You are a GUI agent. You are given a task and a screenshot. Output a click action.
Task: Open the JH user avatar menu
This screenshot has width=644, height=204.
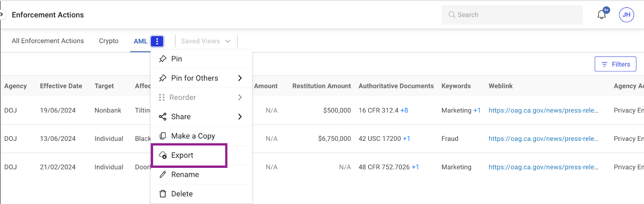point(626,15)
